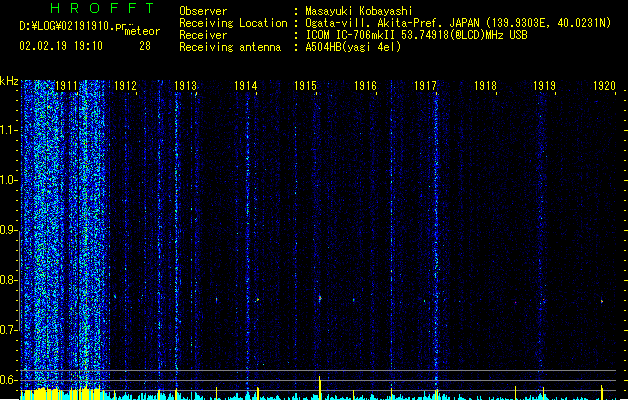Click time marker 1912 on spectrogram
This screenshot has height=400, width=629.
click(126, 86)
